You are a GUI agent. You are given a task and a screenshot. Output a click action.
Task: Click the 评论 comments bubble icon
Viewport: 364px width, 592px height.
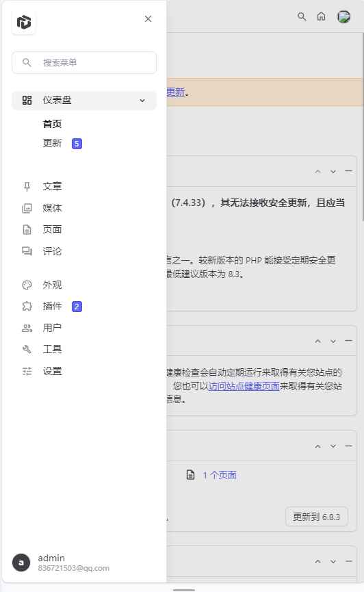click(x=27, y=251)
